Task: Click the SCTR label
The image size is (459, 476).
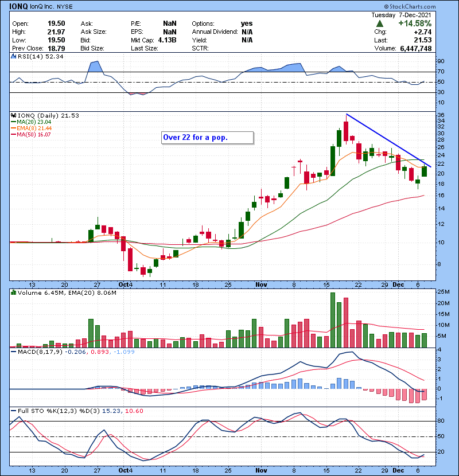Action: (200, 48)
